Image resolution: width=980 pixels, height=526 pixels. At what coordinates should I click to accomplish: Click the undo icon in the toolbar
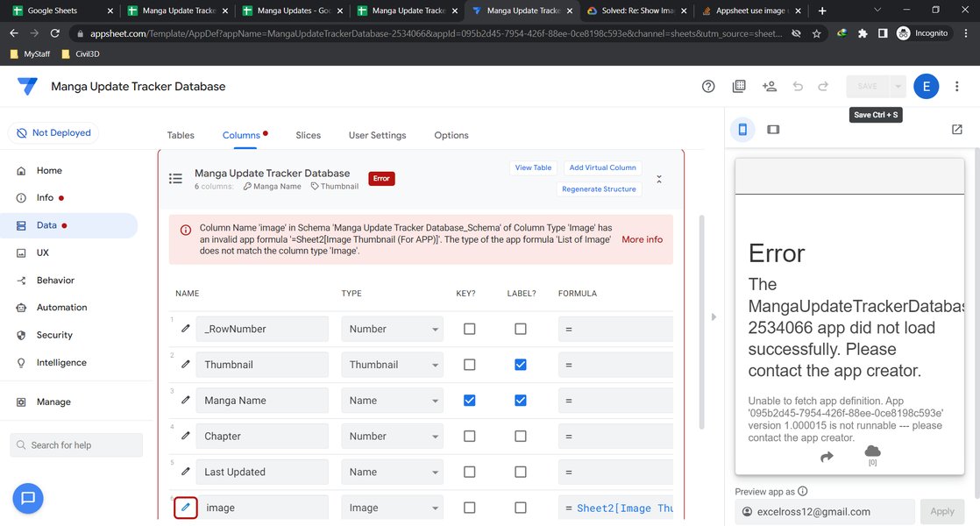pos(798,86)
